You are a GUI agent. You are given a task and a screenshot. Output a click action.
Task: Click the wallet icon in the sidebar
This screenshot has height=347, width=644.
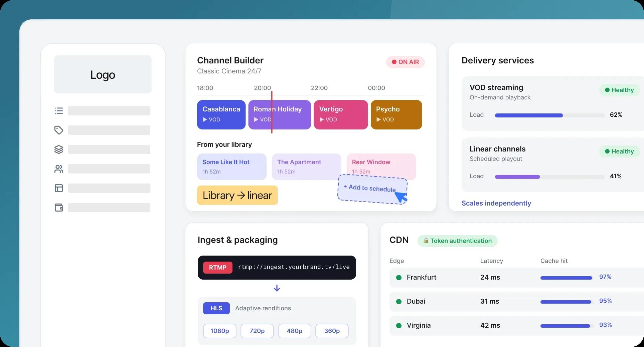pos(59,208)
